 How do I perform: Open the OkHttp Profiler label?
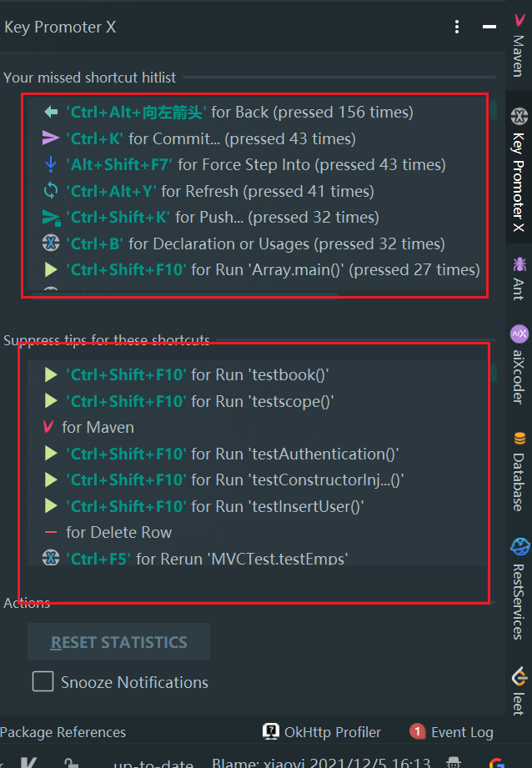[x=333, y=732]
